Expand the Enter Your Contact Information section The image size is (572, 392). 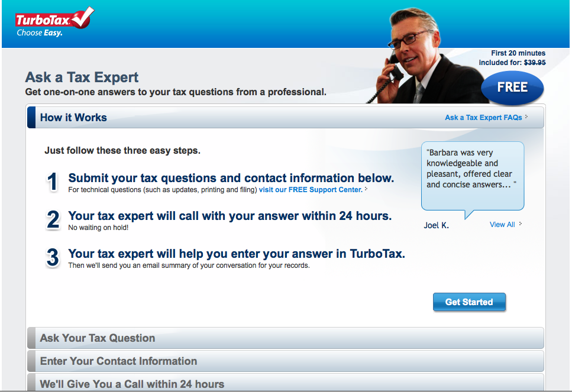click(286, 361)
